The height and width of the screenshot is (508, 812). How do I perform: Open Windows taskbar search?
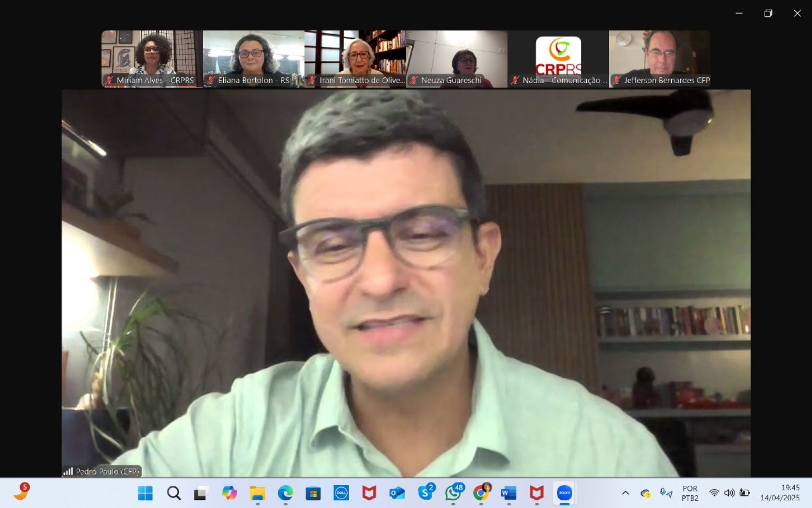point(174,493)
